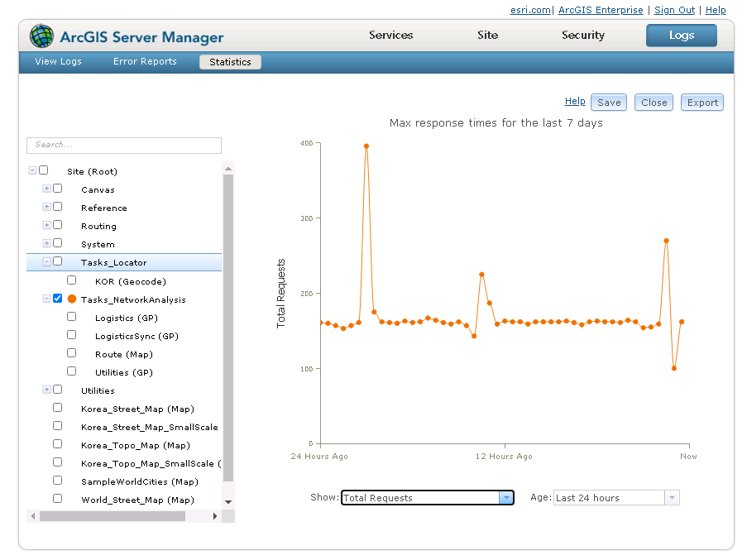Click inside the Search field
The width and height of the screenshot is (747, 560).
point(124,146)
